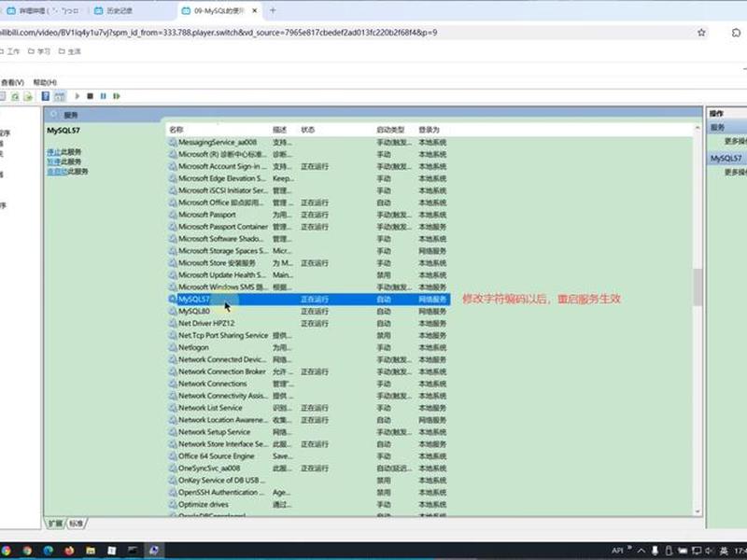The width and height of the screenshot is (747, 560).
Task: Click the gear icon of MySQL80
Action: (x=173, y=311)
